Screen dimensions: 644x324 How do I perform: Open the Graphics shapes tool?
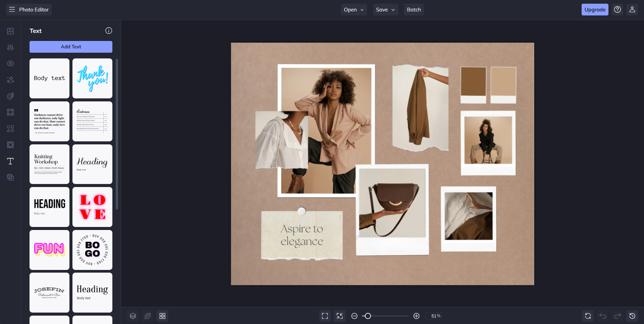tap(10, 129)
